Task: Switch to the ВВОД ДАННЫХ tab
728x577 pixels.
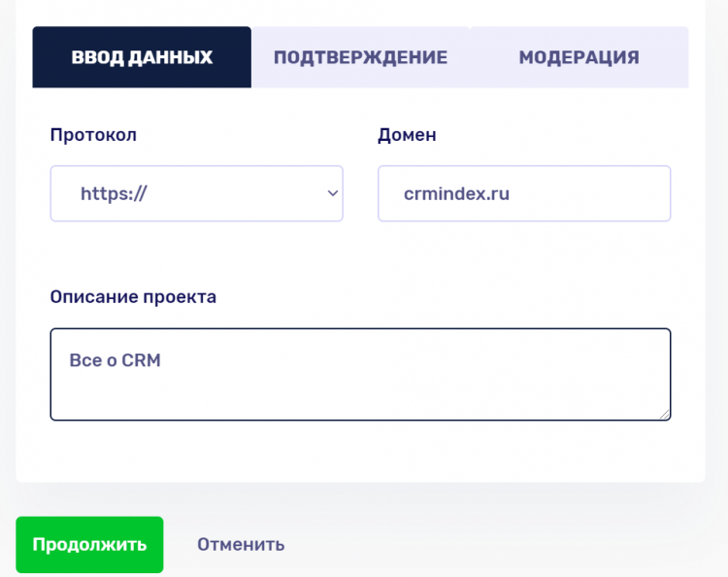Action: pos(142,57)
